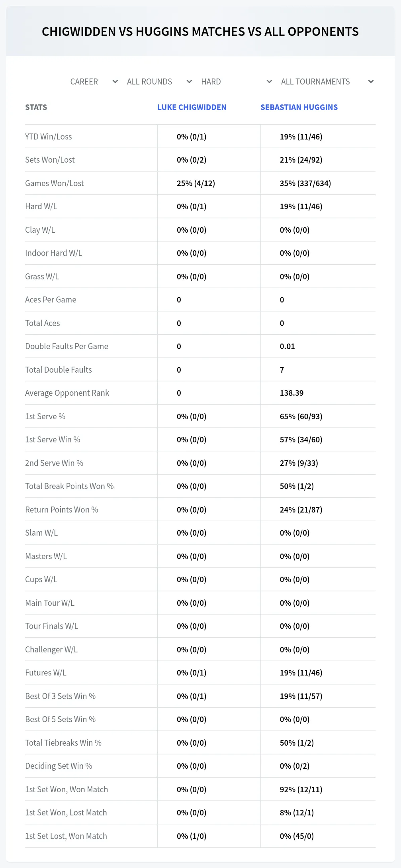Select the 1st Serve % row label
The height and width of the screenshot is (868, 401).
[x=45, y=416]
